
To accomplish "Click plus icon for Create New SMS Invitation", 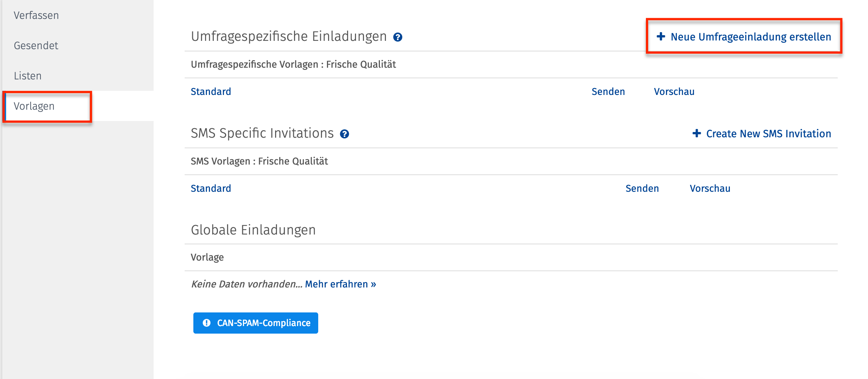I will [696, 133].
